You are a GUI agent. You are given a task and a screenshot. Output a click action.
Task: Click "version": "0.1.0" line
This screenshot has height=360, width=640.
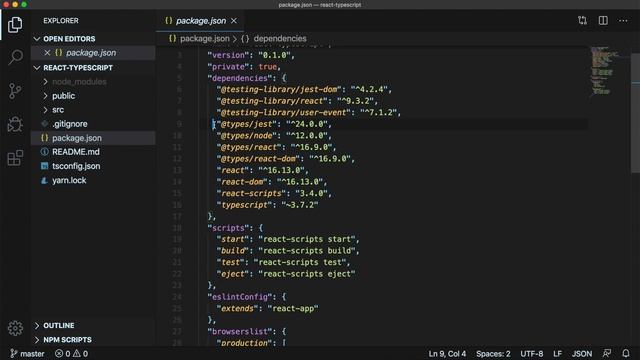click(x=251, y=55)
